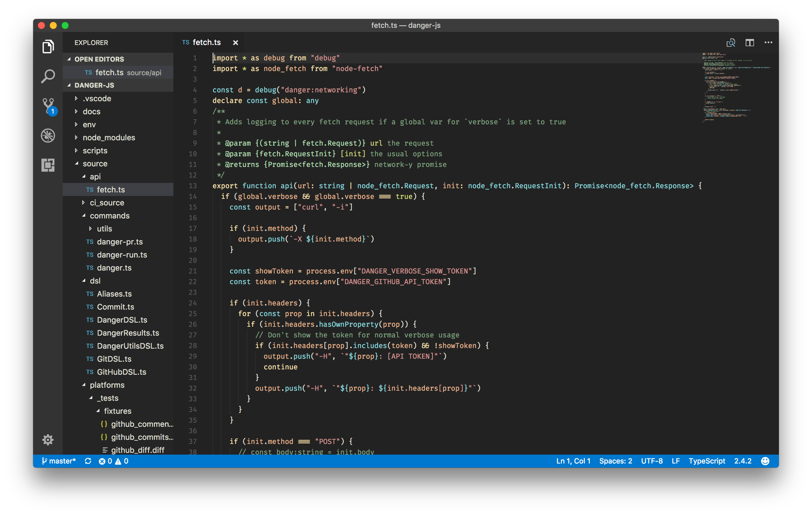Viewport: 812px width, 515px height.
Task: Select the DangerDSL.ts file in the explorer
Action: [x=122, y=320]
